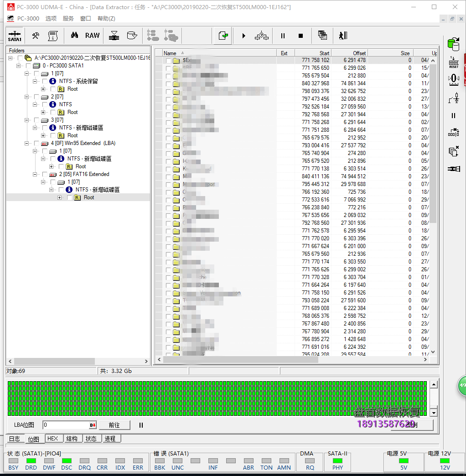Collapse the 2 [05] FAT16 Extended node
This screenshot has height=476, width=466.
[x=35, y=174]
